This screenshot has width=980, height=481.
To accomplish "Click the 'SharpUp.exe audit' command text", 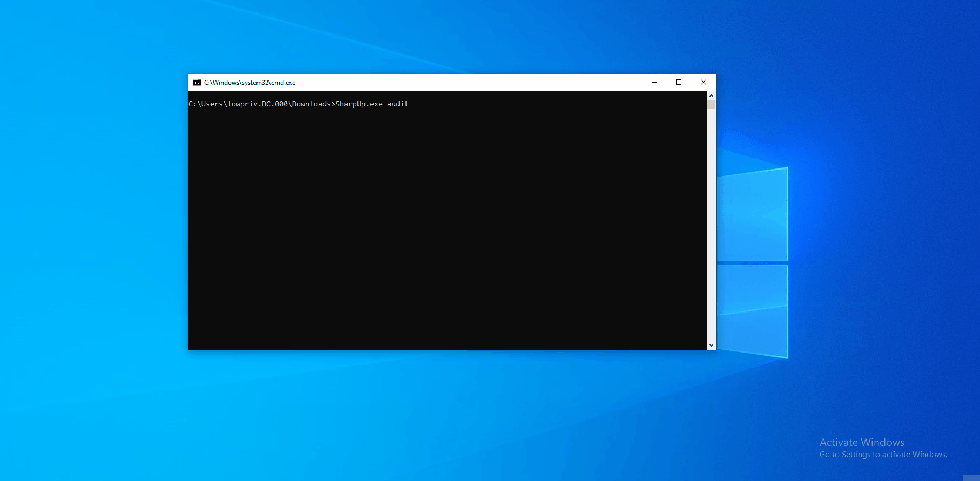I will [372, 104].
